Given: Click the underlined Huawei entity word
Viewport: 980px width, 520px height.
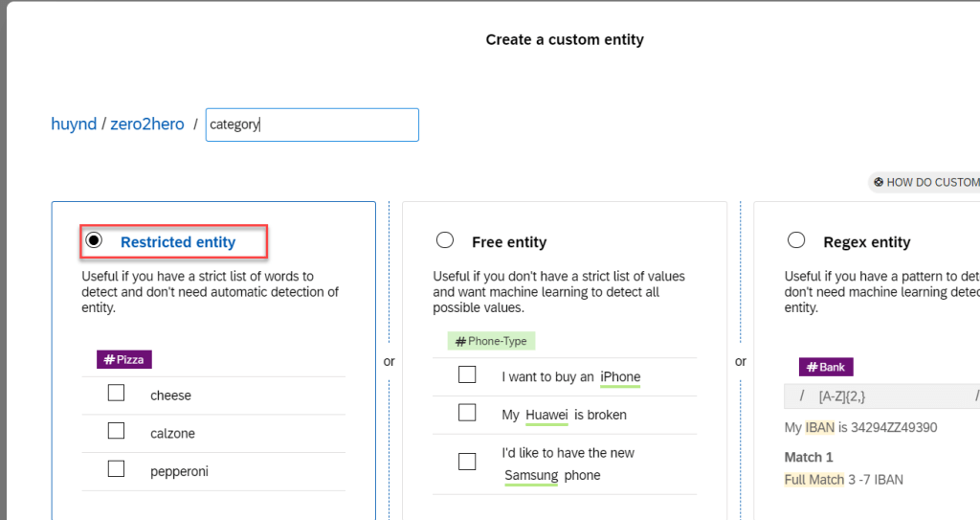Looking at the screenshot, I should [546, 416].
